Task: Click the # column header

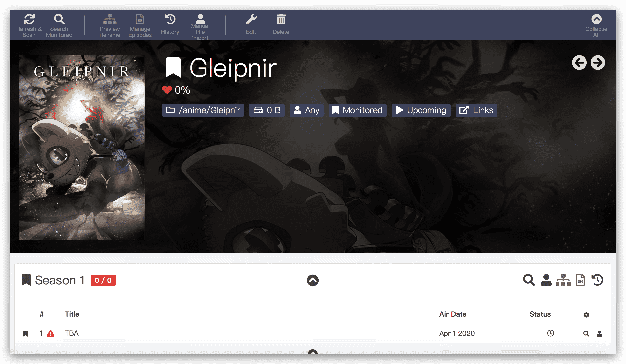Action: 42,314
